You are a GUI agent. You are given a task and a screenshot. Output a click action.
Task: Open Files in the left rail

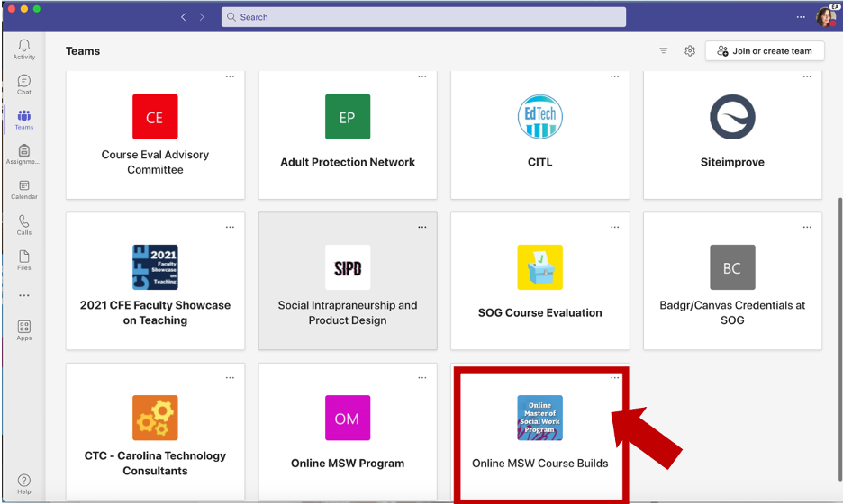[24, 260]
